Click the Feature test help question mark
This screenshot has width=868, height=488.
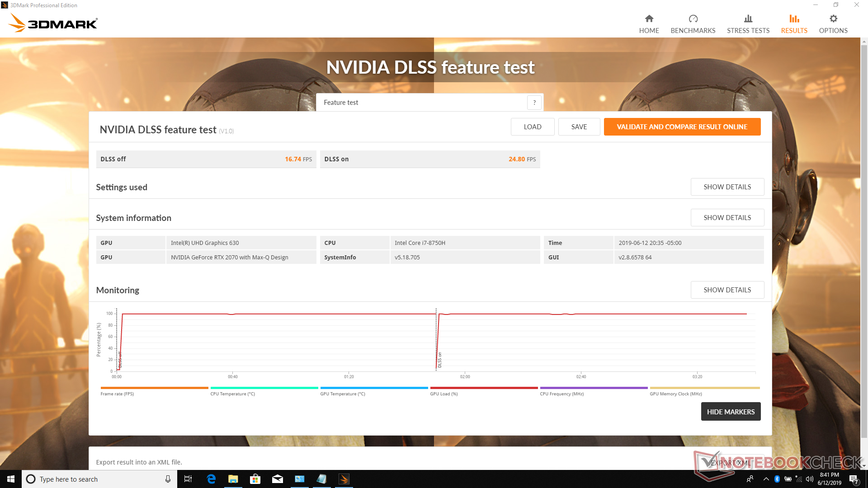(x=534, y=103)
